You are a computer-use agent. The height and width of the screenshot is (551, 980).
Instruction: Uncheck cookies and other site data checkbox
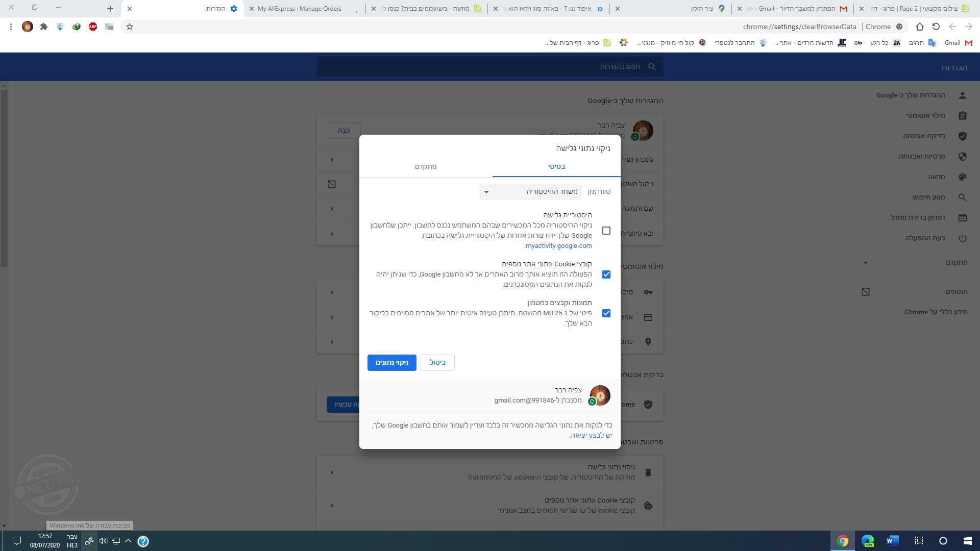click(x=606, y=274)
